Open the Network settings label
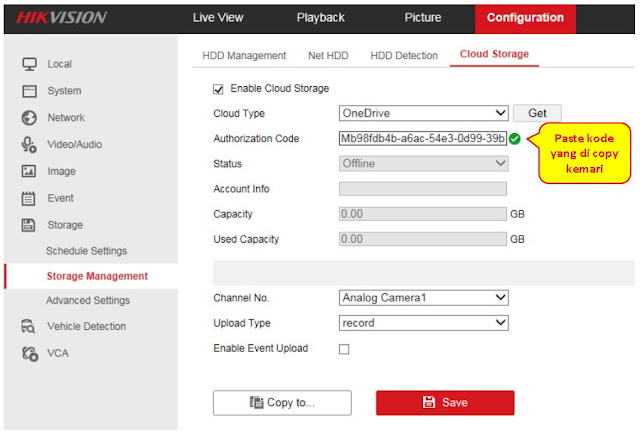This screenshot has width=640, height=440. click(x=66, y=118)
